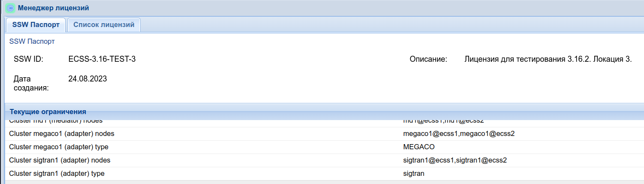Image resolution: width=644 pixels, height=184 pixels.
Task: Click the Дата создания field label
Action: (31, 83)
